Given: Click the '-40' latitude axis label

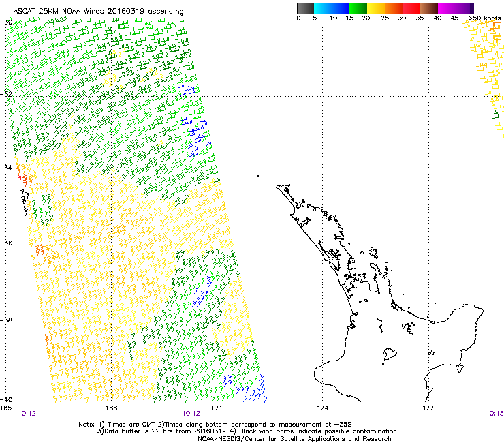Looking at the screenshot, I should [6, 399].
